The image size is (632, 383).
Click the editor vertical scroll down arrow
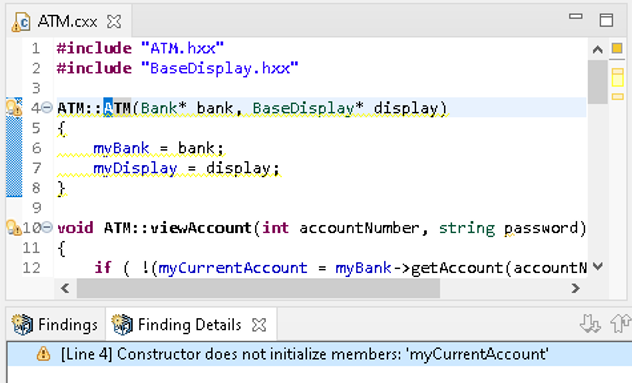coord(598,266)
